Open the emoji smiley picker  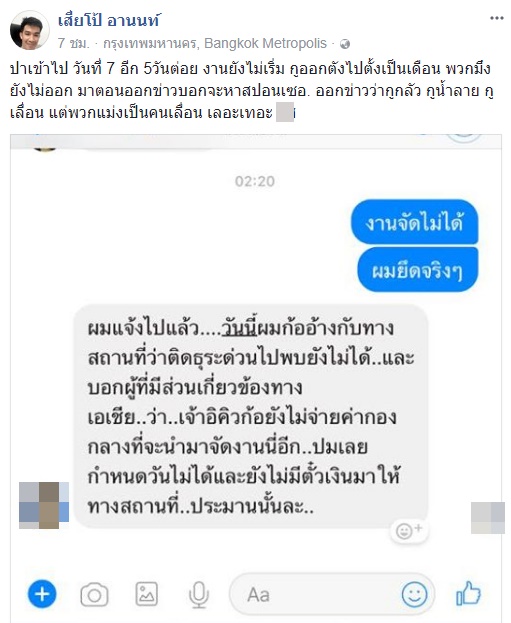point(414,594)
